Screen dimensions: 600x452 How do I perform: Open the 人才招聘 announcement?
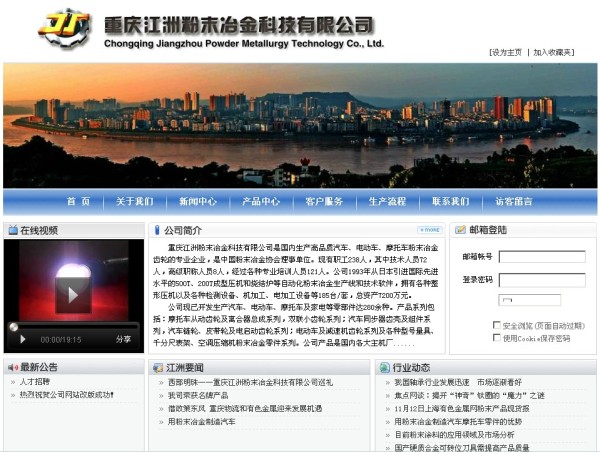pos(35,382)
